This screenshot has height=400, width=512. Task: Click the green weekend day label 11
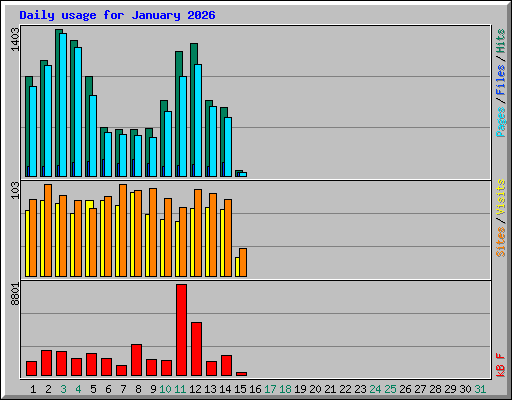click(x=180, y=389)
